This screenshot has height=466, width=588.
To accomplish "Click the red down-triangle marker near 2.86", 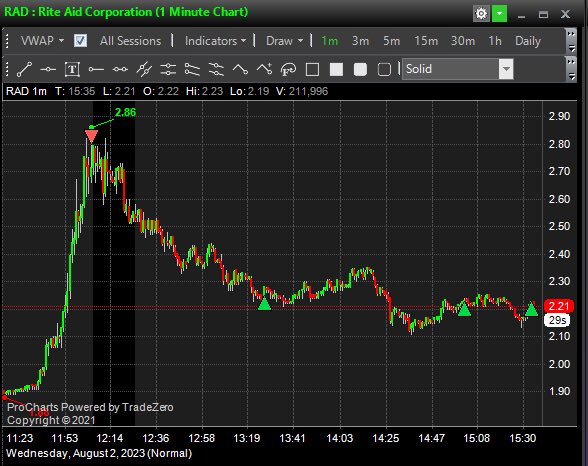I will point(91,136).
